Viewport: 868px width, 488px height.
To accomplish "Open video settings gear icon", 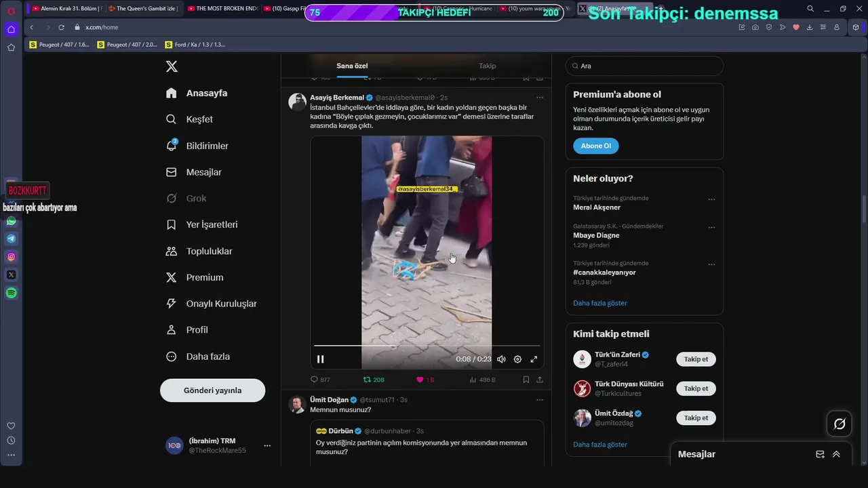I will coord(517,359).
